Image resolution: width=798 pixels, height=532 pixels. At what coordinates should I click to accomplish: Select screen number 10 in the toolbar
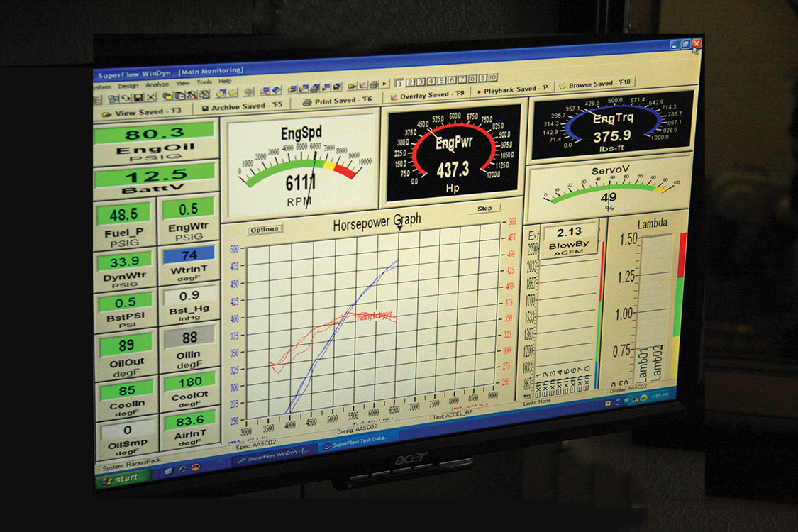[492, 78]
